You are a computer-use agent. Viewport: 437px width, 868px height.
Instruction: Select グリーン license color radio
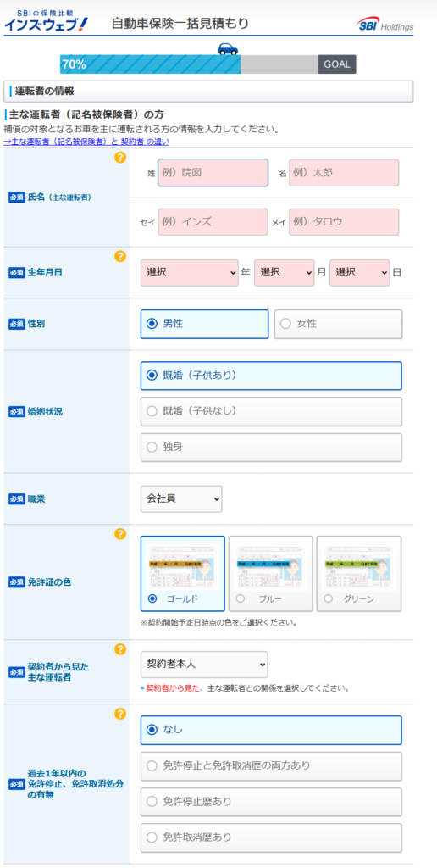tap(328, 598)
